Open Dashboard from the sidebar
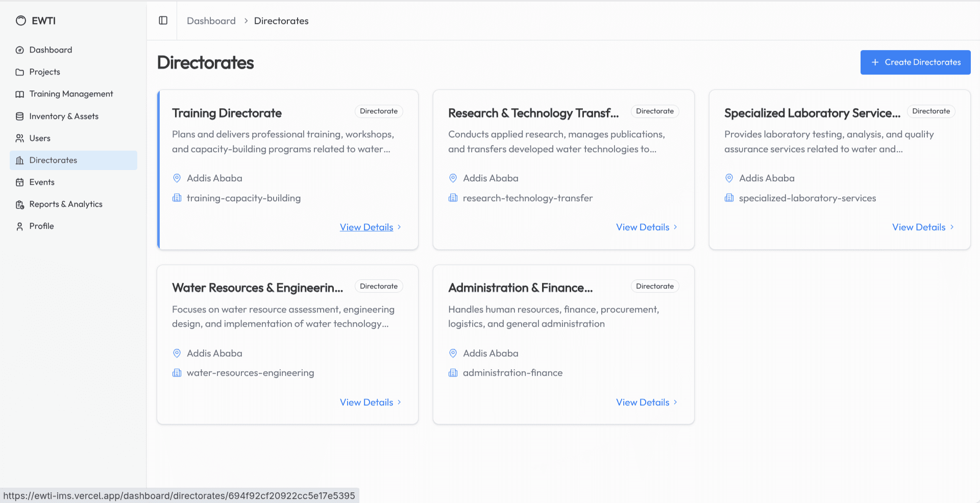Viewport: 980px width, 503px height. tap(51, 50)
